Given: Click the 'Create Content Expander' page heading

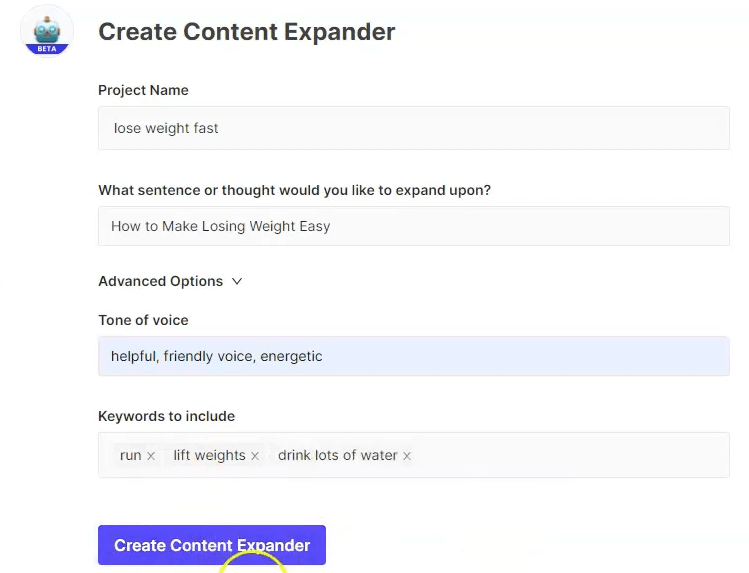Looking at the screenshot, I should click(246, 32).
